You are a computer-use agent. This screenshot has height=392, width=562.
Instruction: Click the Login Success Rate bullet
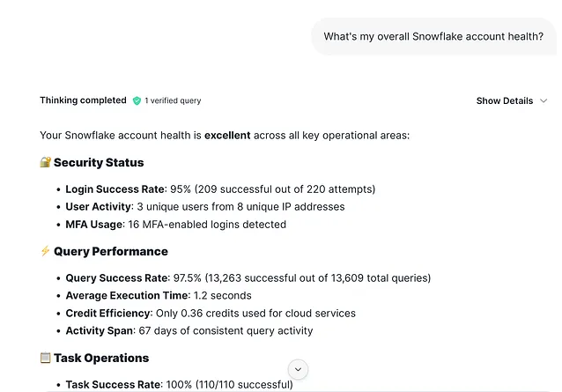(220, 189)
